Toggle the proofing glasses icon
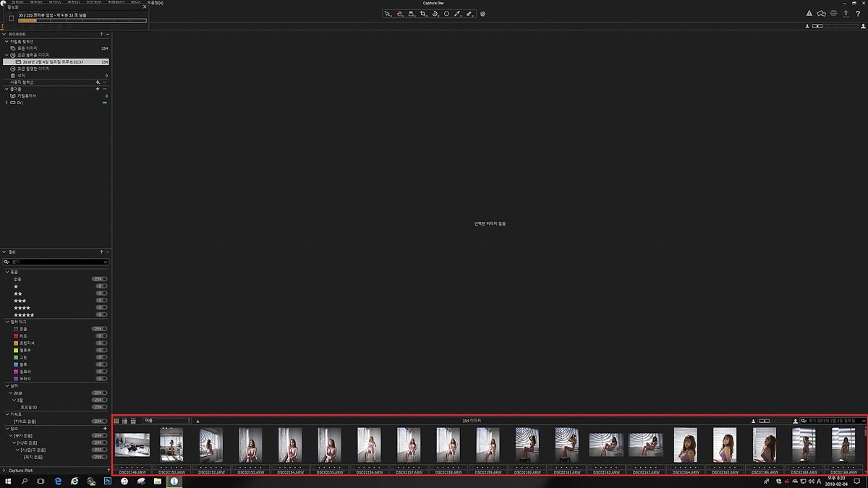 [822, 14]
